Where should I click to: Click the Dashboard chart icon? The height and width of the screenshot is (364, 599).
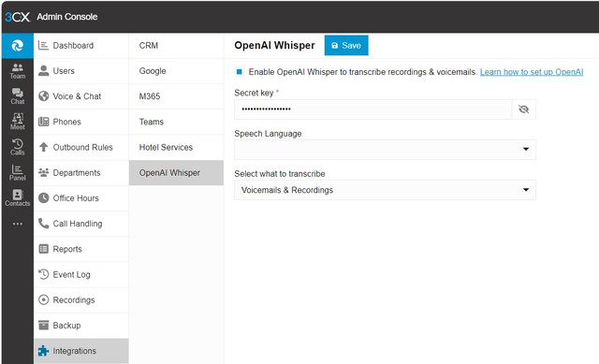44,46
